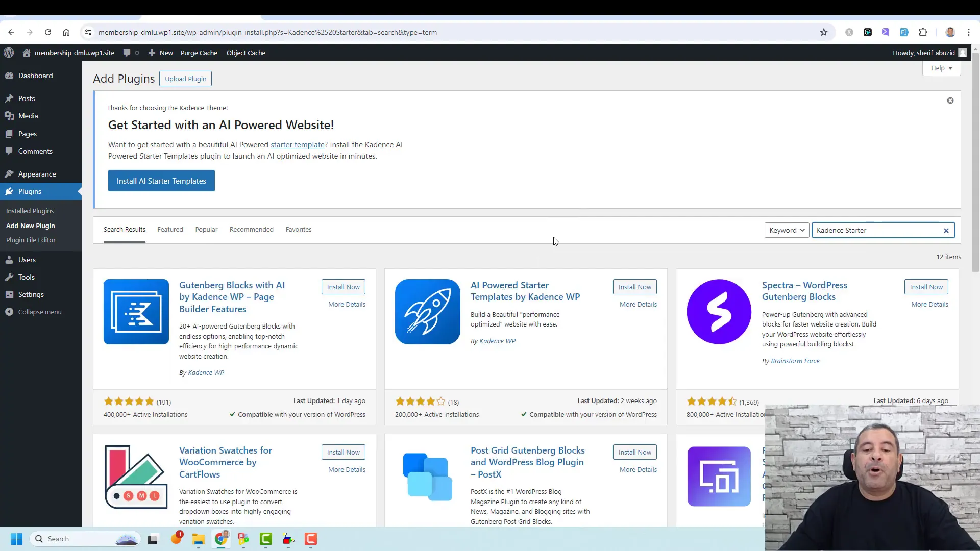Click the PostX plugin icon
Image resolution: width=980 pixels, height=551 pixels.
[428, 477]
